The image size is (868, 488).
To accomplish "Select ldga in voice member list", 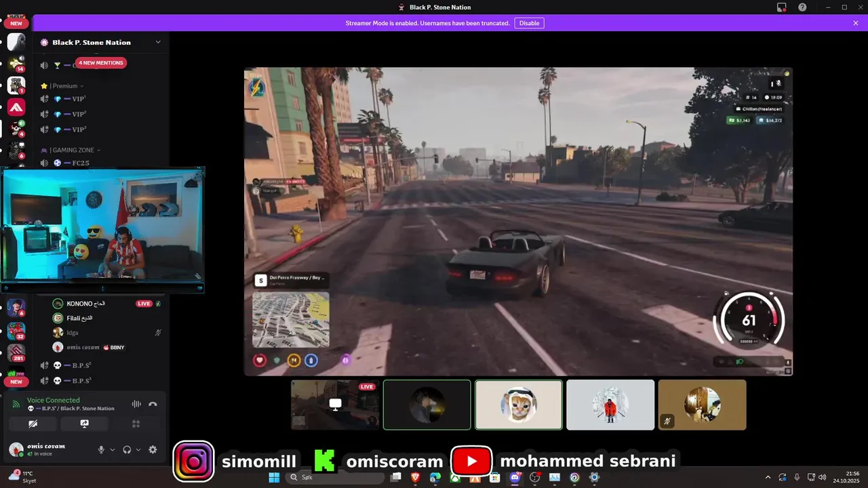I will [x=107, y=333].
